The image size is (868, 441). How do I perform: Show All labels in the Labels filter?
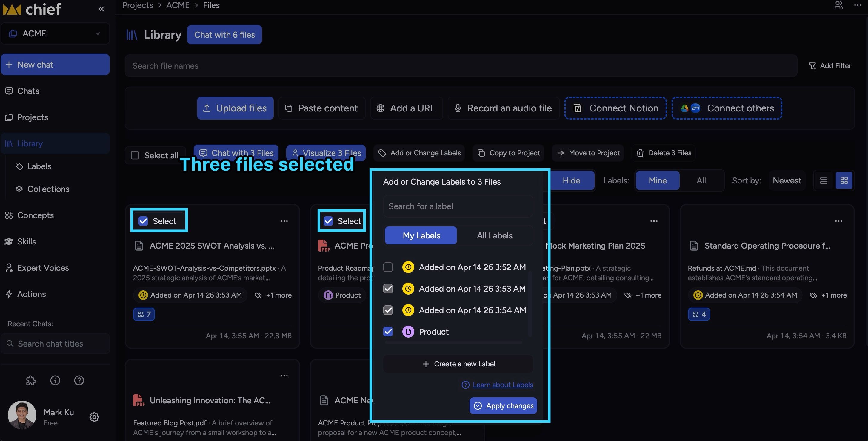tap(701, 180)
